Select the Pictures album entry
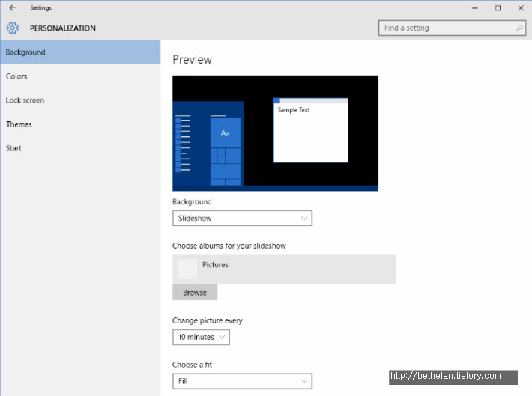This screenshot has height=396, width=532. click(x=284, y=269)
